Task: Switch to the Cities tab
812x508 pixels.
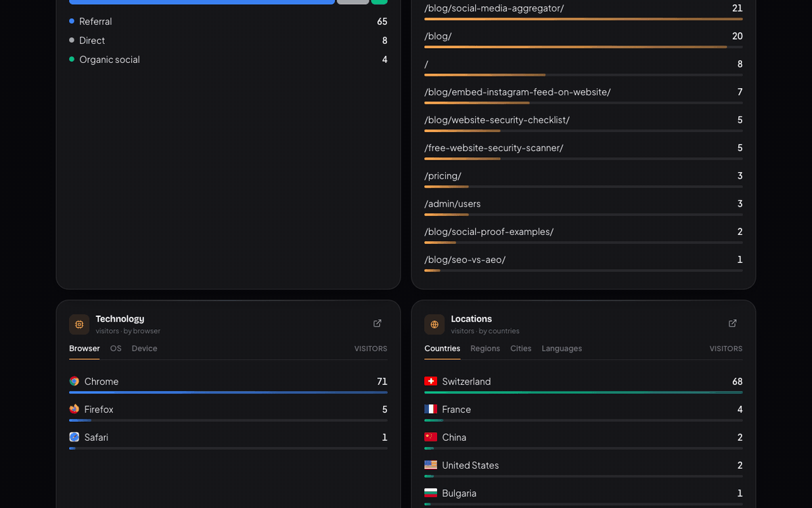Action: (521, 348)
